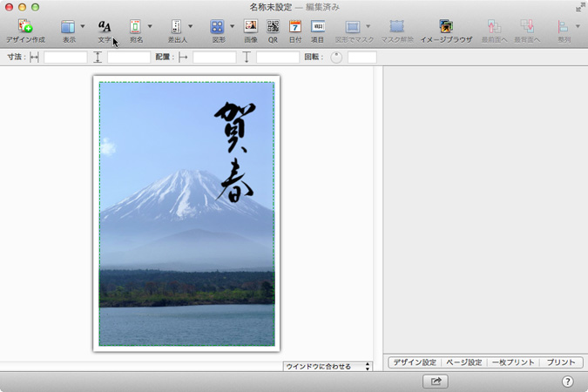Click the 一枚プリント button

[x=512, y=362]
